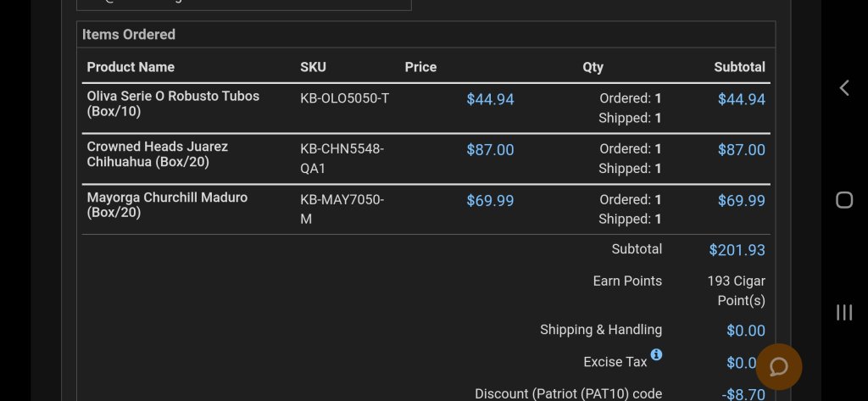Click the Product Name column header
Screen dimensions: 868x401
pos(131,67)
